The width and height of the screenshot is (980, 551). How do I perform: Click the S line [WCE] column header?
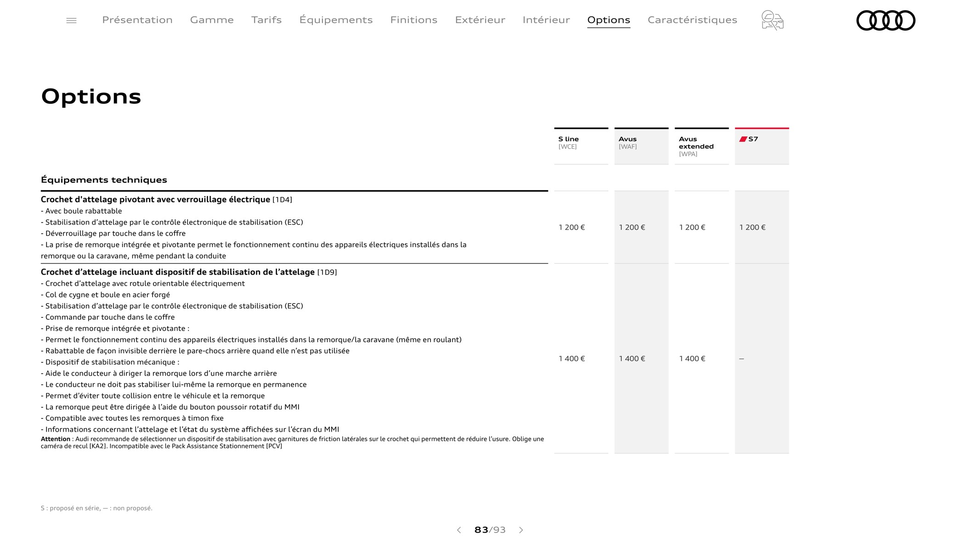click(581, 146)
